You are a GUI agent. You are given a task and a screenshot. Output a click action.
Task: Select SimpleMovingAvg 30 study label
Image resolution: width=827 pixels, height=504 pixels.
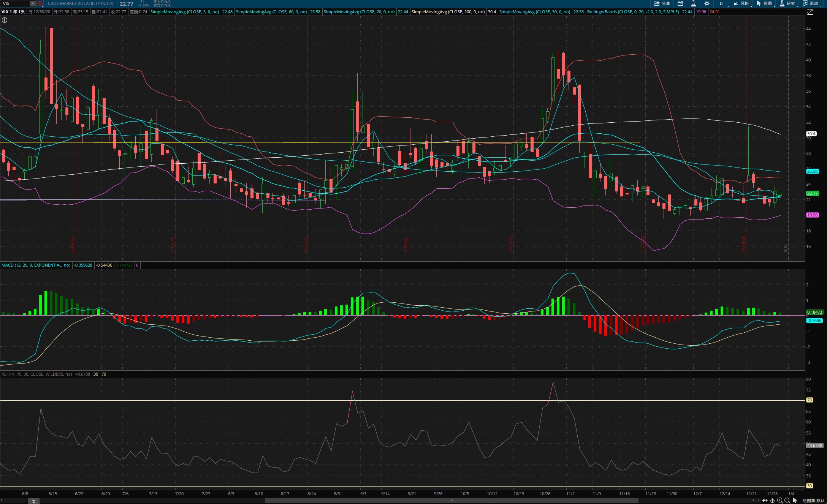535,12
